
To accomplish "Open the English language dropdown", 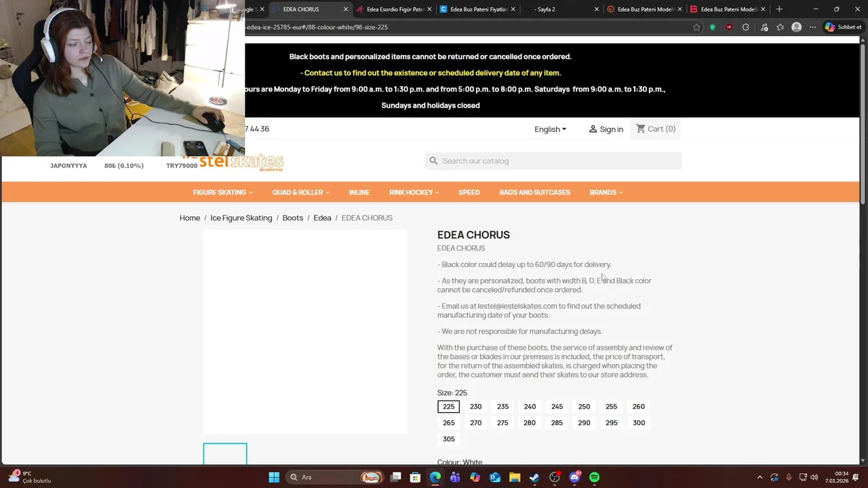I will [x=550, y=129].
